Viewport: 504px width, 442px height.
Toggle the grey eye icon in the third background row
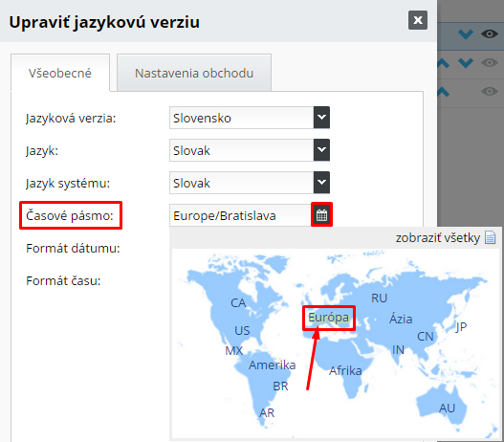[x=490, y=91]
